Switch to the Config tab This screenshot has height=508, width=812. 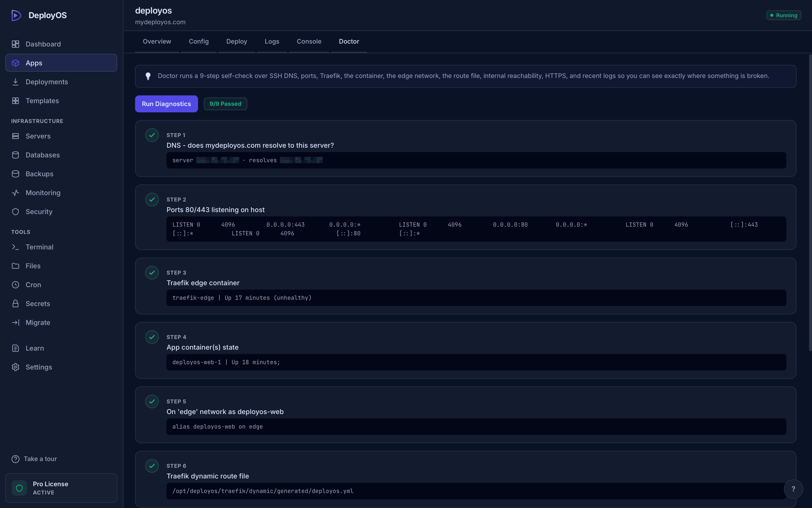[x=199, y=41]
